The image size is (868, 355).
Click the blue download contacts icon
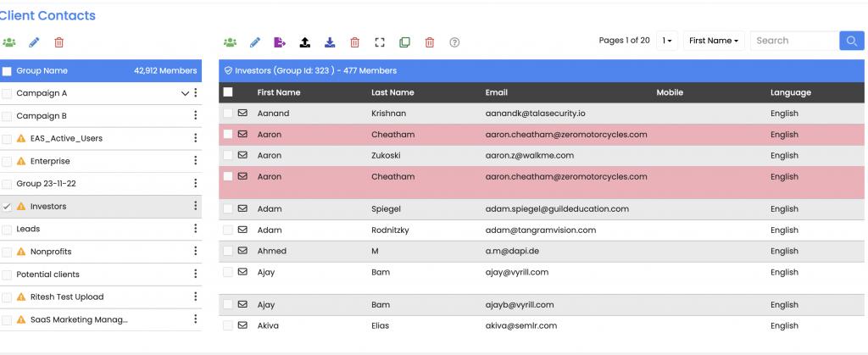tap(330, 42)
